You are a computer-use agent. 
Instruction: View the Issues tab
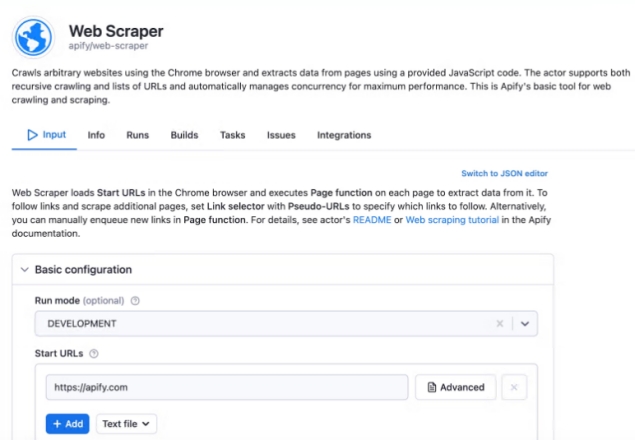281,135
